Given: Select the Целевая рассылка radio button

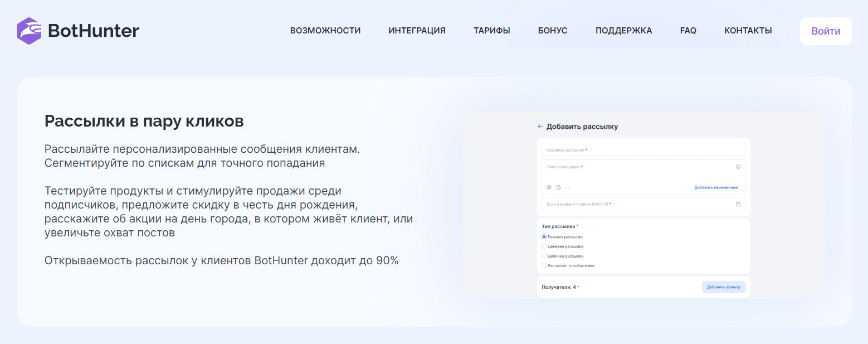Looking at the screenshot, I should pos(544,246).
